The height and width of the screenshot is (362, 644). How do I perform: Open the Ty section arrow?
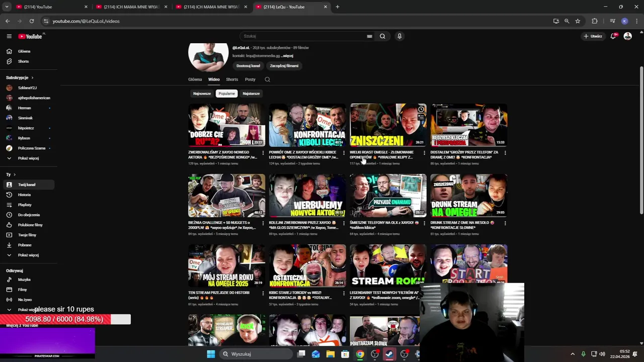(x=15, y=174)
